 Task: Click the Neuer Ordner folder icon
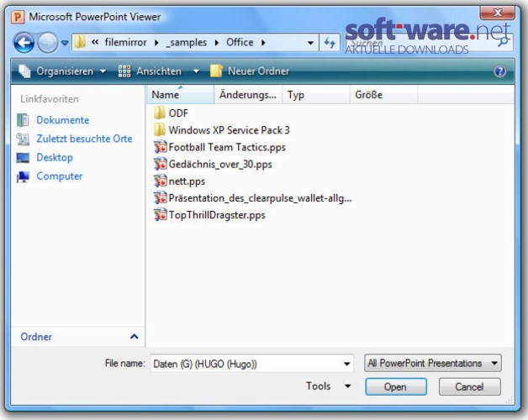click(x=216, y=71)
